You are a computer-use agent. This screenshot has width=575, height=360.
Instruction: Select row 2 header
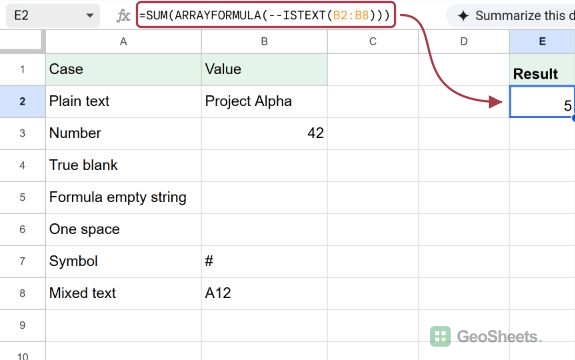click(22, 102)
